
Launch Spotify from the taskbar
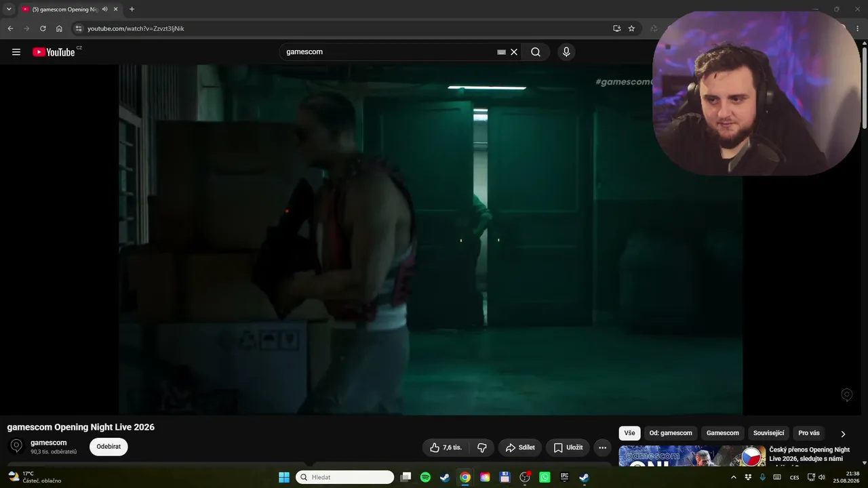coord(425,477)
